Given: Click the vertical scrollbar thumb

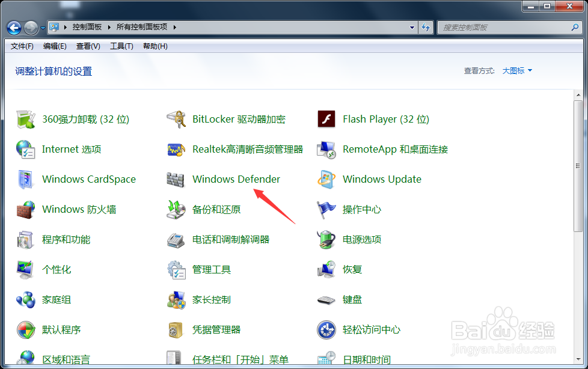Looking at the screenshot, I should pos(578,166).
